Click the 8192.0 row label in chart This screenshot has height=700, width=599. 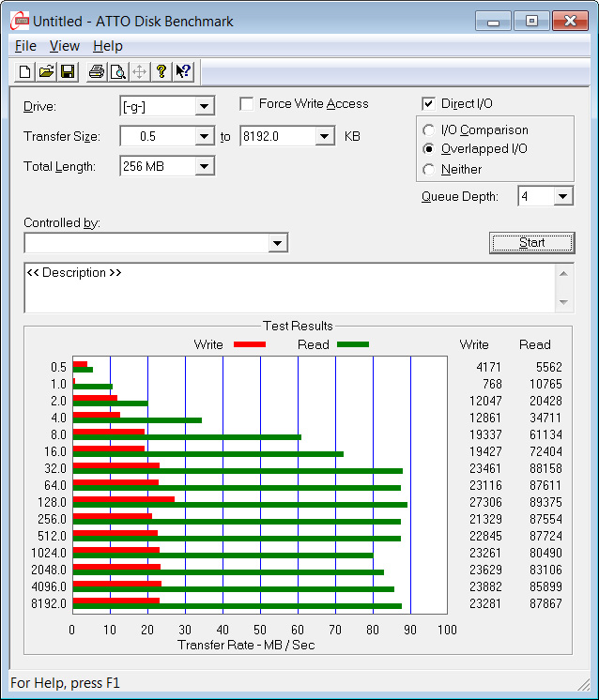click(x=49, y=603)
